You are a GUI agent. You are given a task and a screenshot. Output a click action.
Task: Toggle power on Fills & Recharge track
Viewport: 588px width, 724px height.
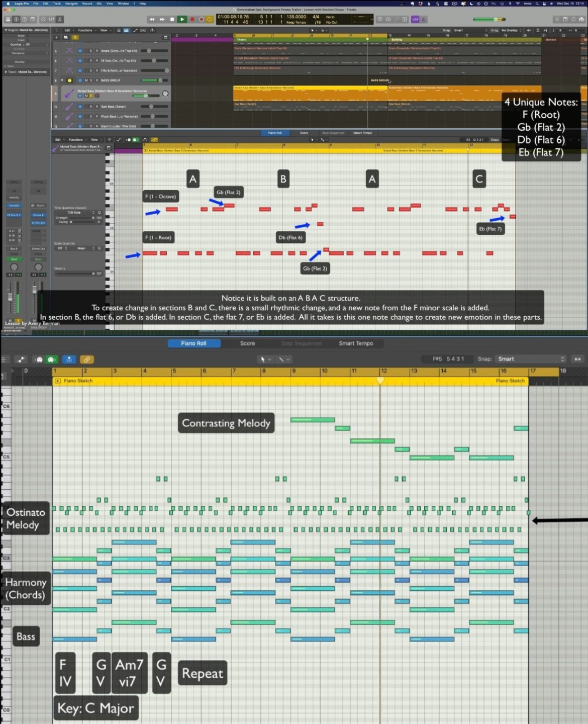[80, 70]
